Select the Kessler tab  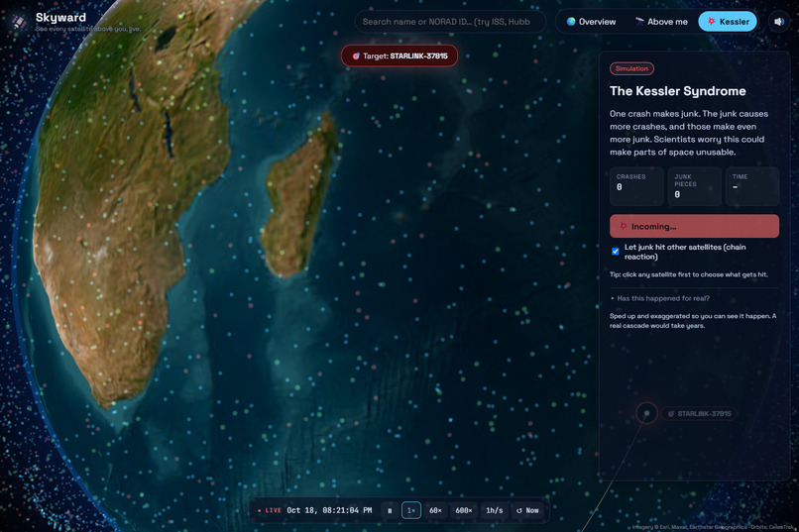[x=728, y=22]
